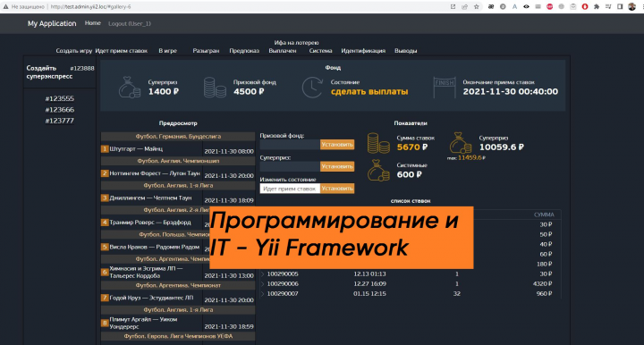
Task: Click match row 'Ноттингем Форест — Лутон Таун'
Action: (x=178, y=174)
